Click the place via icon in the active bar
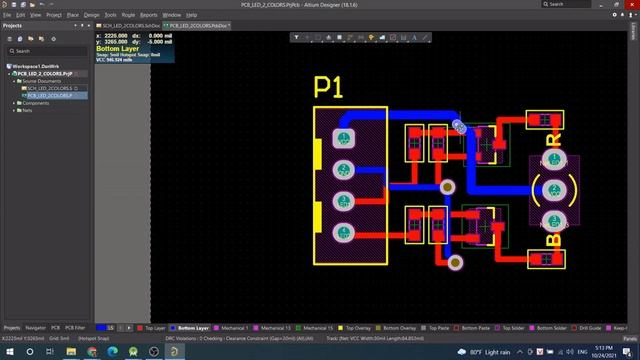This screenshot has width=640, height=360. (x=371, y=38)
